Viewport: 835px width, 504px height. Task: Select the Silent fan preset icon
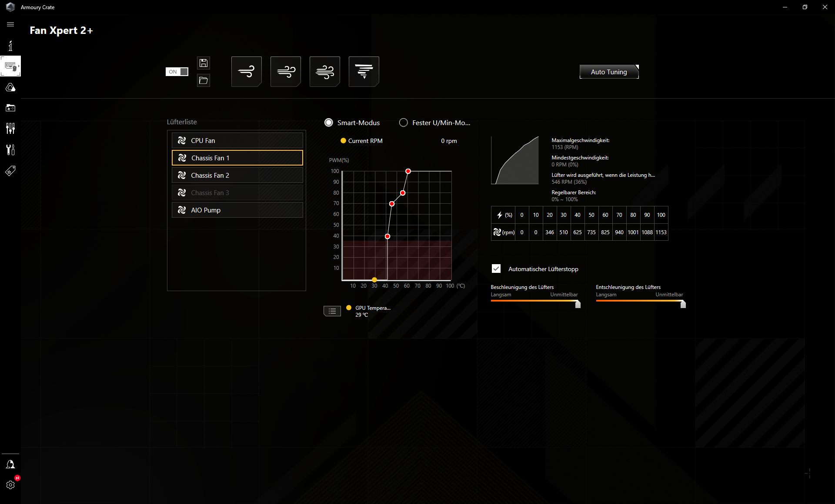coord(246,72)
